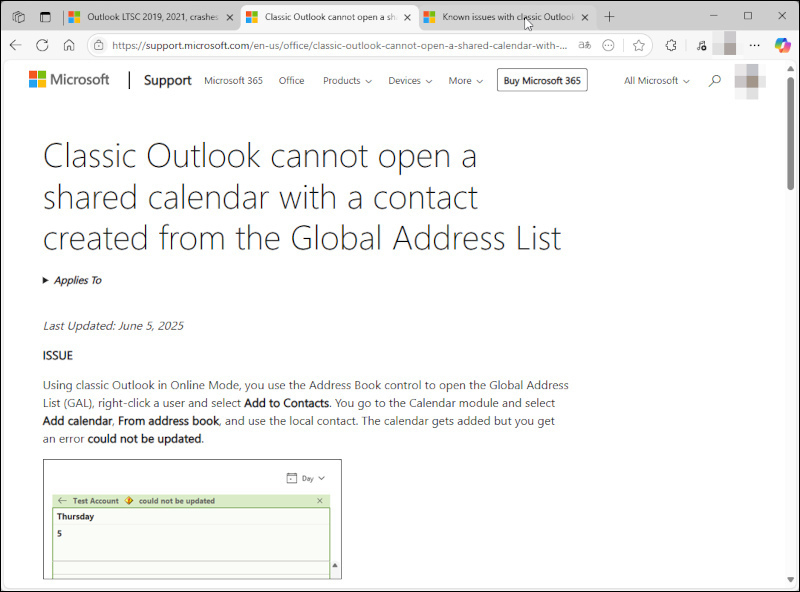Open a new browser tab
The height and width of the screenshot is (592, 800).
609,17
